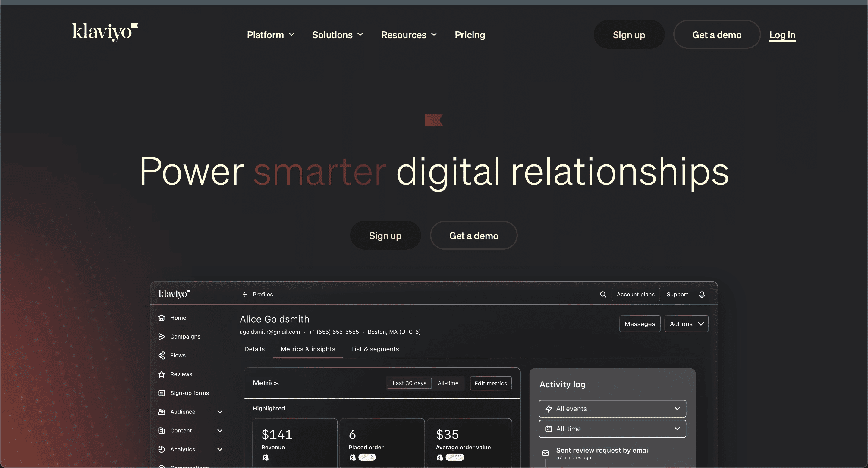
Task: Click the 6 Placed order metric card
Action: 382,443
